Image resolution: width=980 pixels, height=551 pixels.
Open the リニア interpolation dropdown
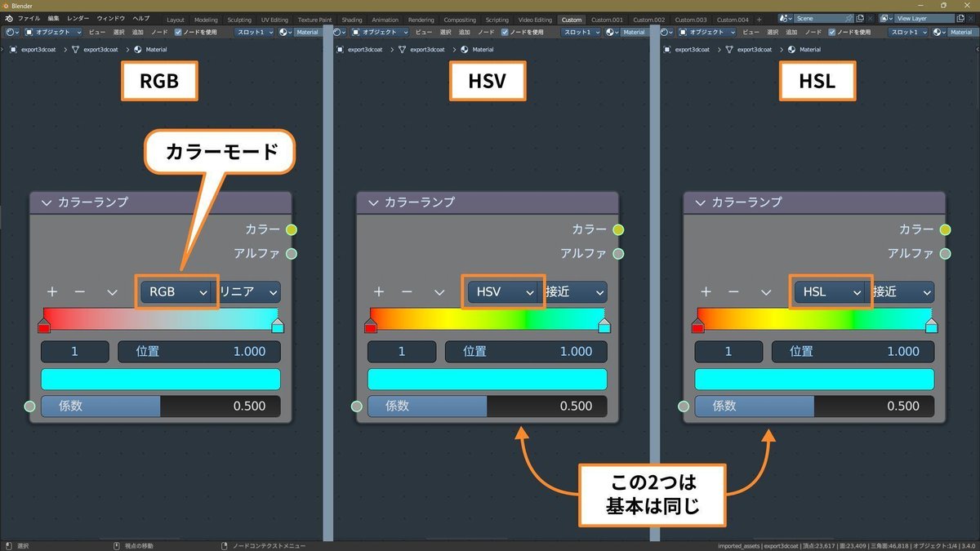pyautogui.click(x=248, y=291)
